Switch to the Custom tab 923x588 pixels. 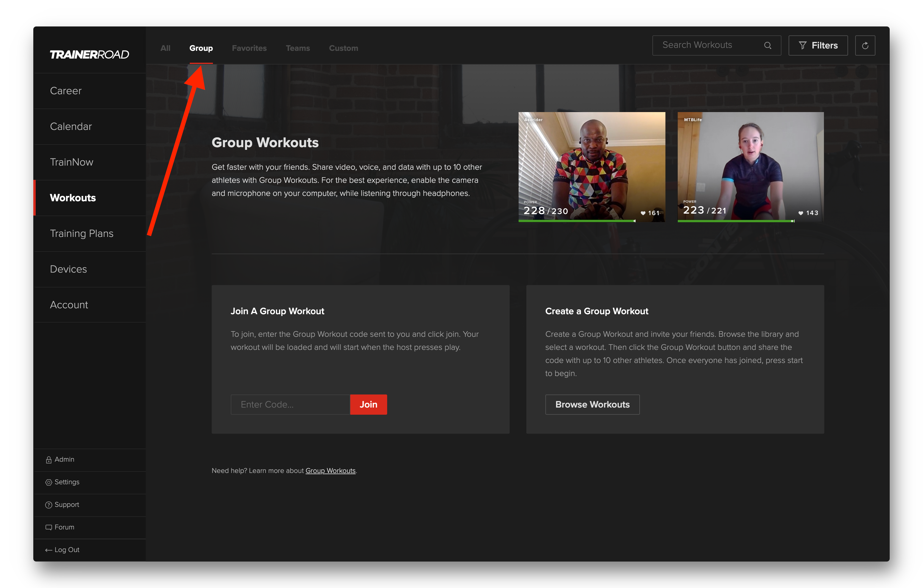click(343, 48)
